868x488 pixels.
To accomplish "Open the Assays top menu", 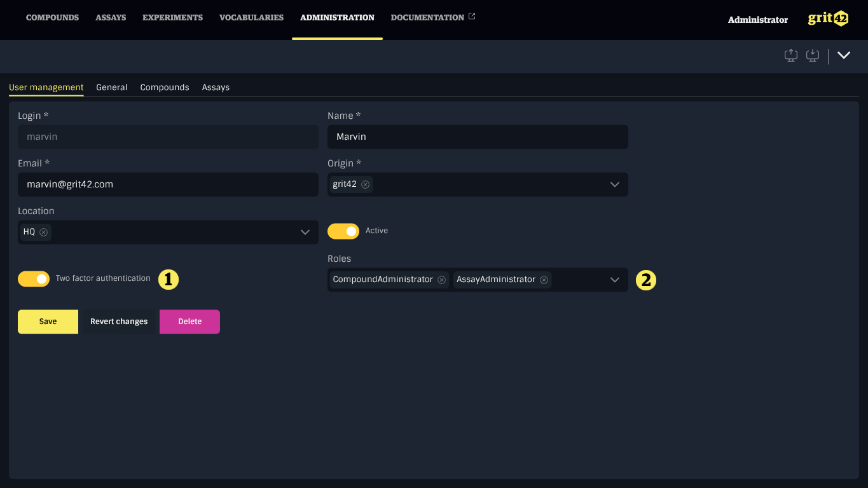I will click(x=111, y=18).
